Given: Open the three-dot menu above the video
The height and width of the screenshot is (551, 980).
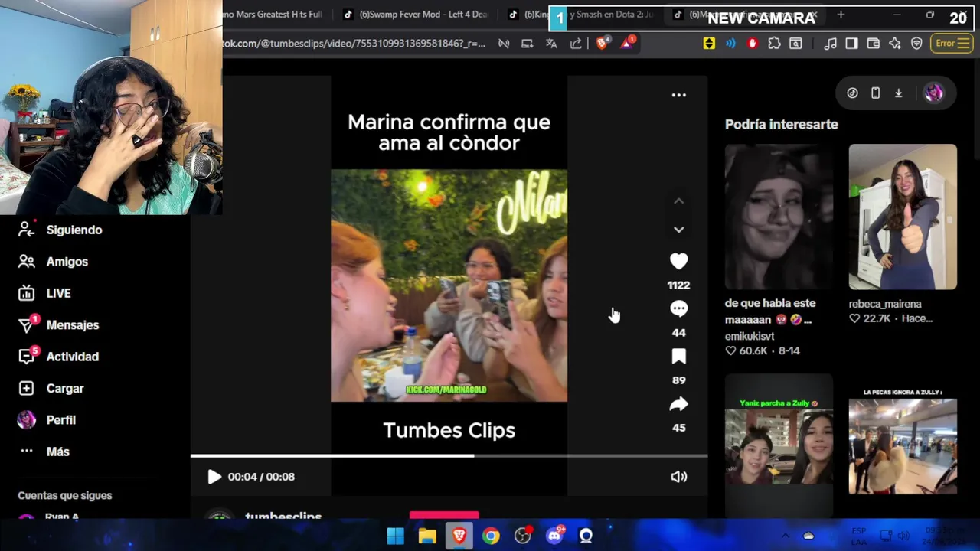Looking at the screenshot, I should point(678,95).
